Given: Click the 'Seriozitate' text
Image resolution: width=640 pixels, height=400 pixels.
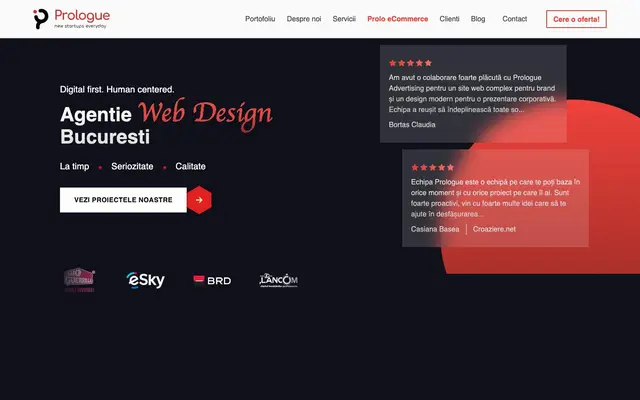Looking at the screenshot, I should 132,167.
